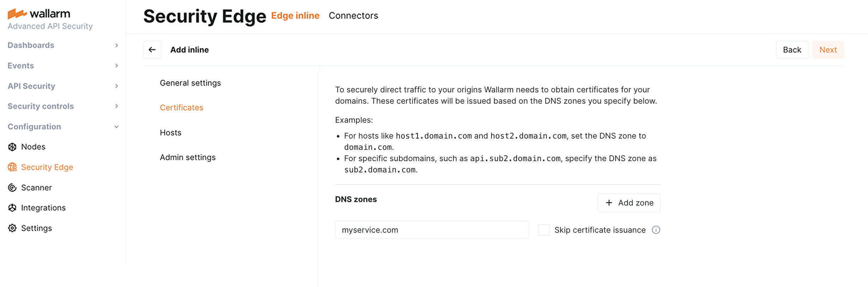
Task: Expand the API Security section
Action: tap(63, 86)
